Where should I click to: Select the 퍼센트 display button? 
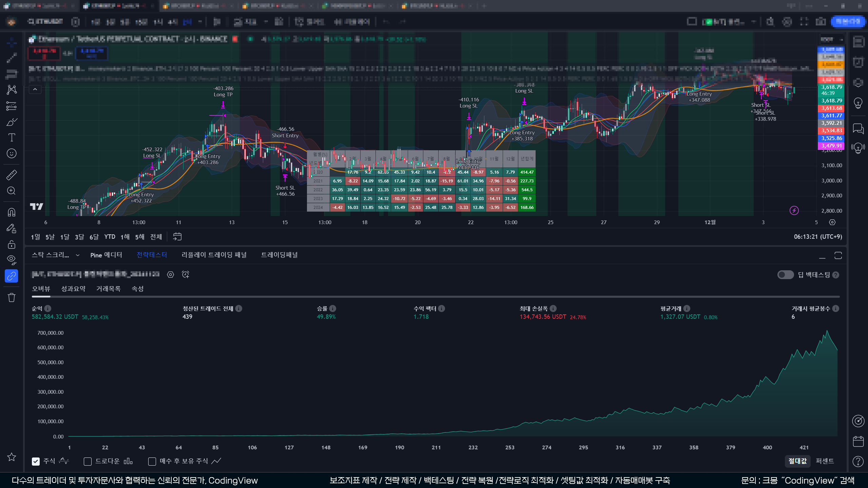[x=825, y=461]
